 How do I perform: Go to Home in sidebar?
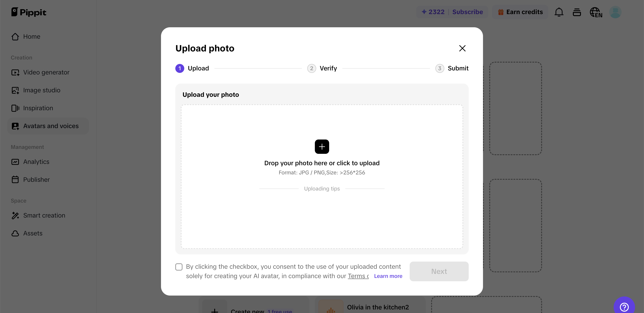point(32,36)
